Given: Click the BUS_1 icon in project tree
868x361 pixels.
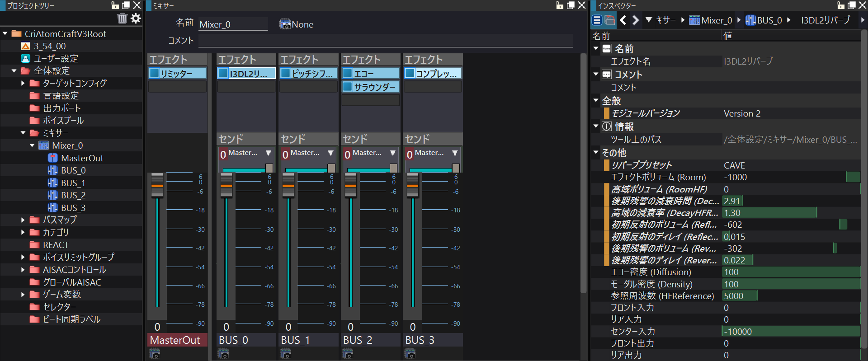Looking at the screenshot, I should coord(53,183).
